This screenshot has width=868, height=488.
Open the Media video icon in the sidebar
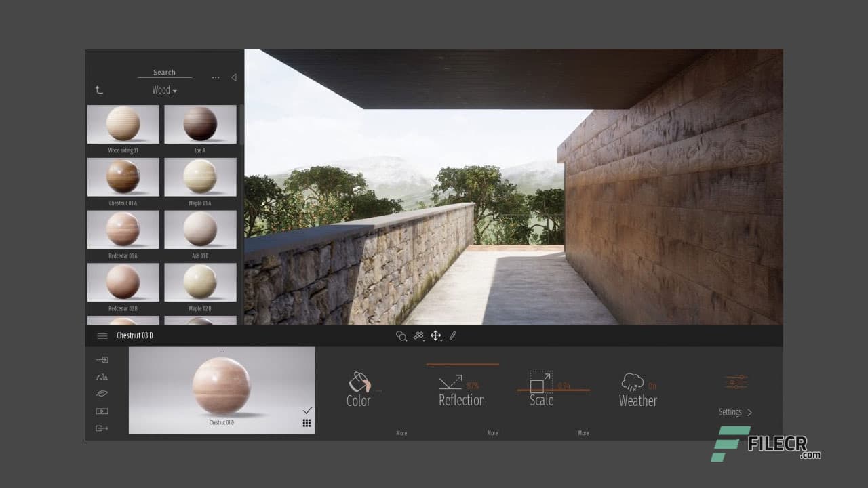[102, 411]
